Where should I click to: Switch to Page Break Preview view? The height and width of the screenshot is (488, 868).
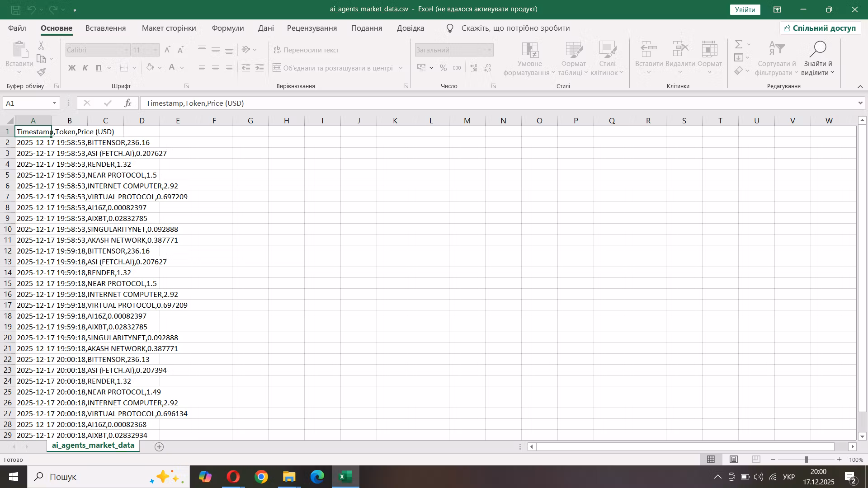(x=756, y=460)
